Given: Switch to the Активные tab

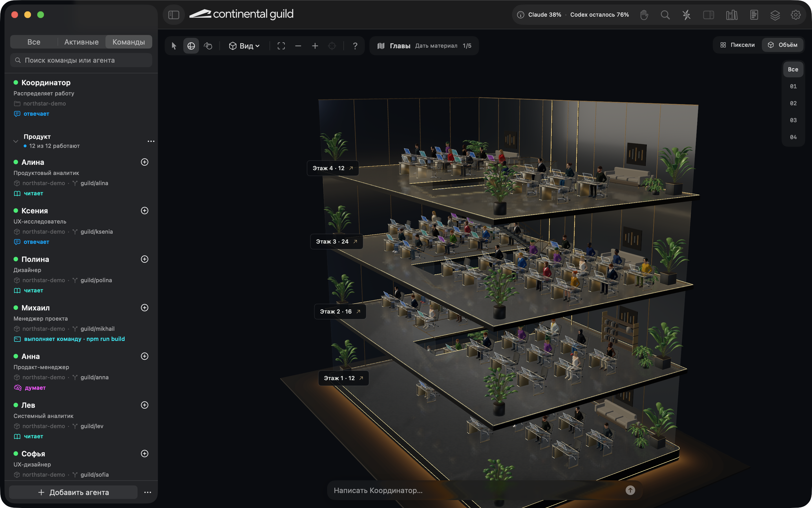Looking at the screenshot, I should pos(81,42).
